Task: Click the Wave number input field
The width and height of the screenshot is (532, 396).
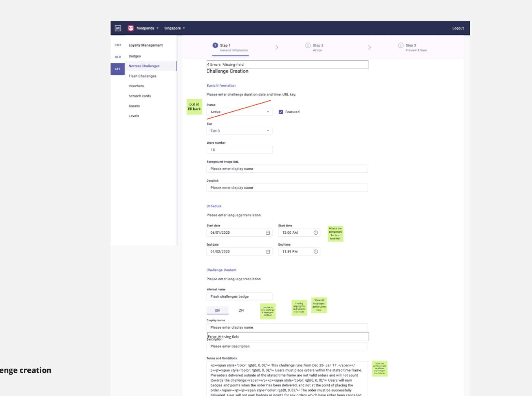Action: click(x=239, y=150)
